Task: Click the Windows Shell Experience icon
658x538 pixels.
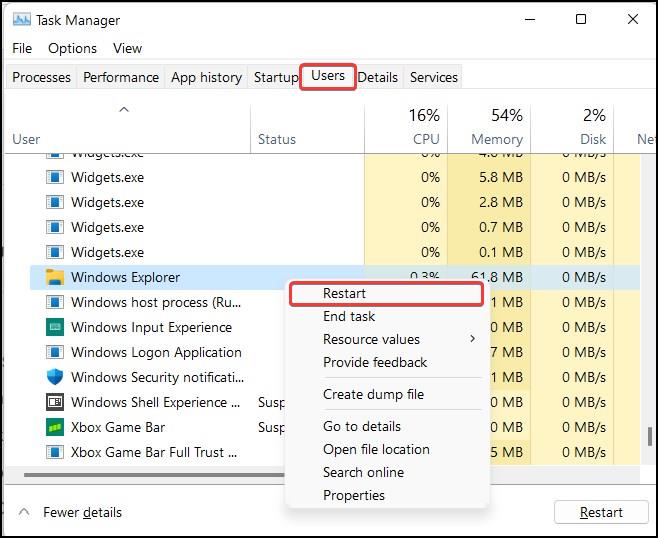Action: pos(55,402)
